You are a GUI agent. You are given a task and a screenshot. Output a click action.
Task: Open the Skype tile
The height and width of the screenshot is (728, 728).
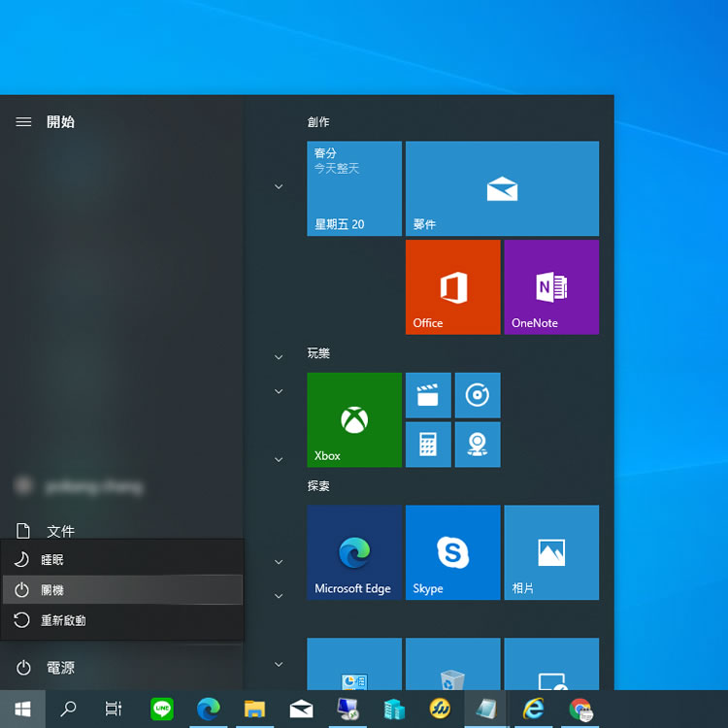(452, 552)
